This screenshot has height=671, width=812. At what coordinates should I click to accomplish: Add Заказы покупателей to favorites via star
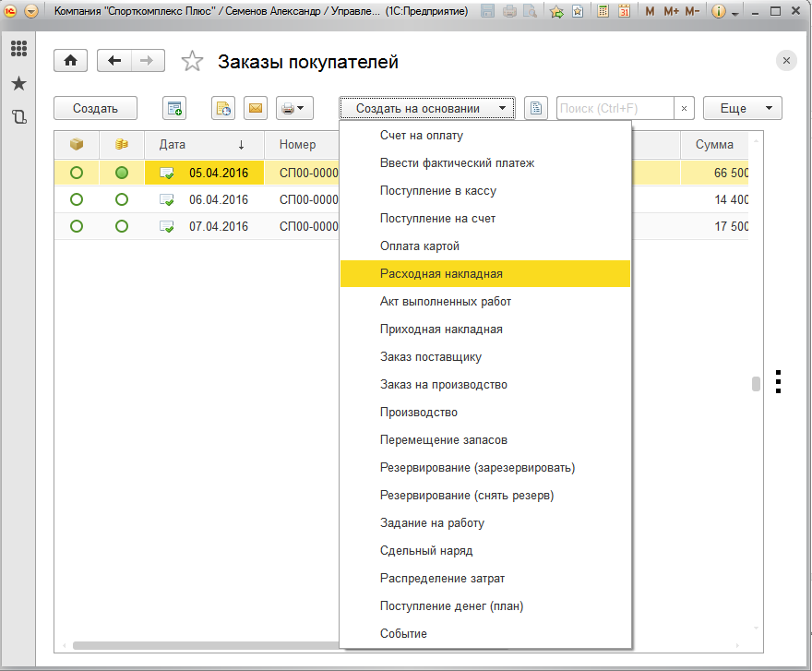192,62
